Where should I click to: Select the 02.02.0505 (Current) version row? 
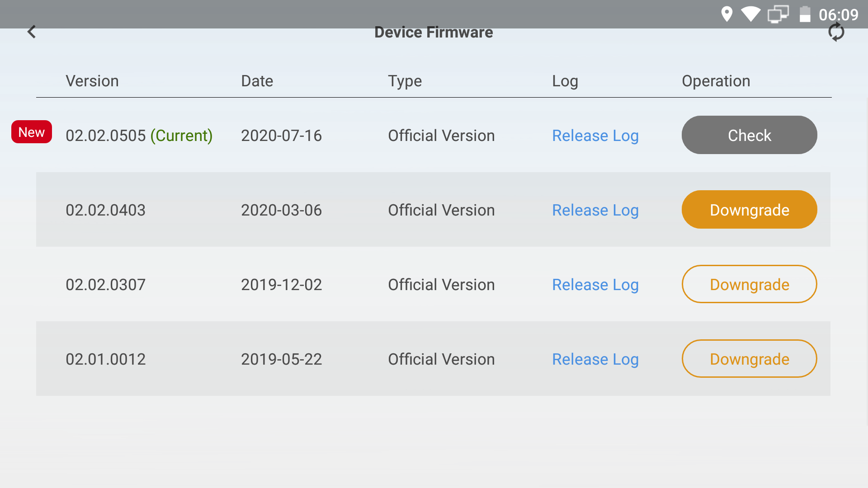[x=433, y=135]
